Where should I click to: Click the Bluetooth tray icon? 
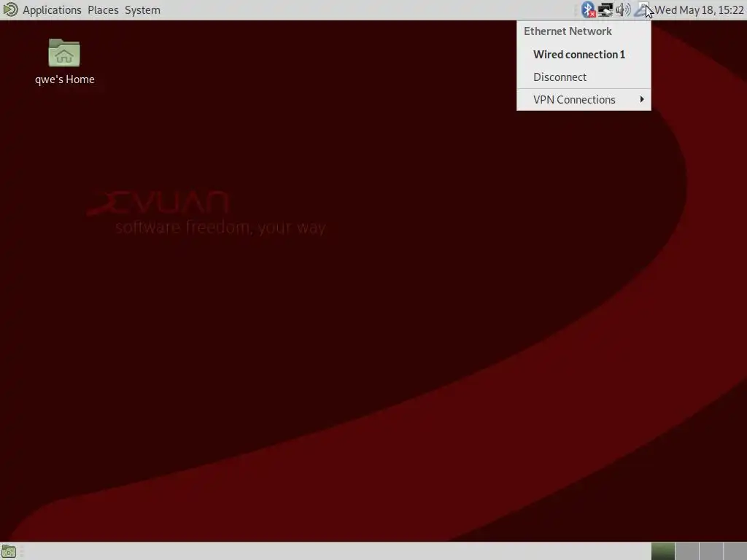click(589, 9)
